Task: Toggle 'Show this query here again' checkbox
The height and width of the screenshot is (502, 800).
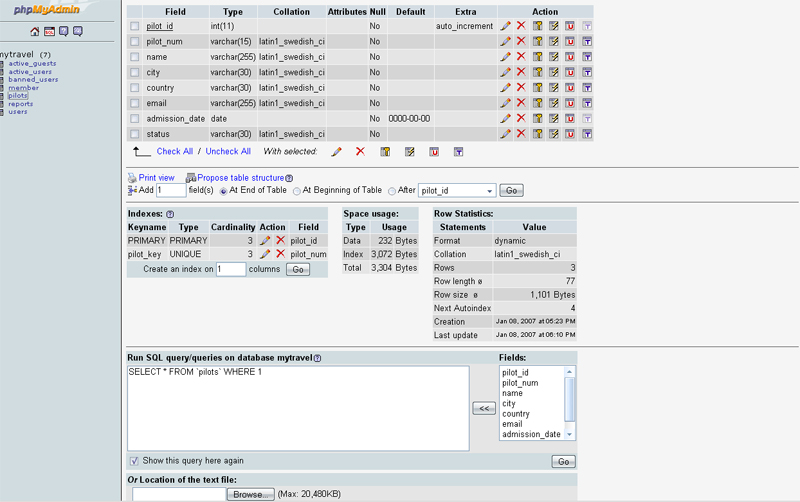Action: pyautogui.click(x=135, y=461)
